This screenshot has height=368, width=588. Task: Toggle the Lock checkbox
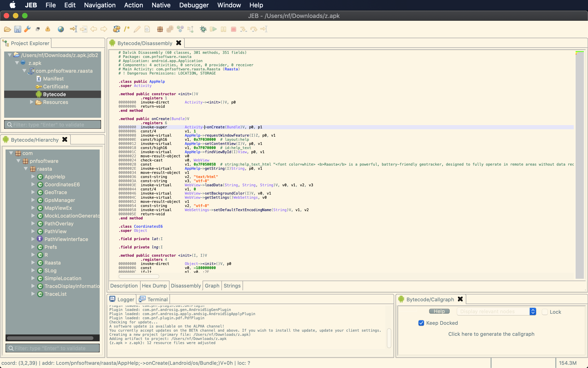point(545,312)
